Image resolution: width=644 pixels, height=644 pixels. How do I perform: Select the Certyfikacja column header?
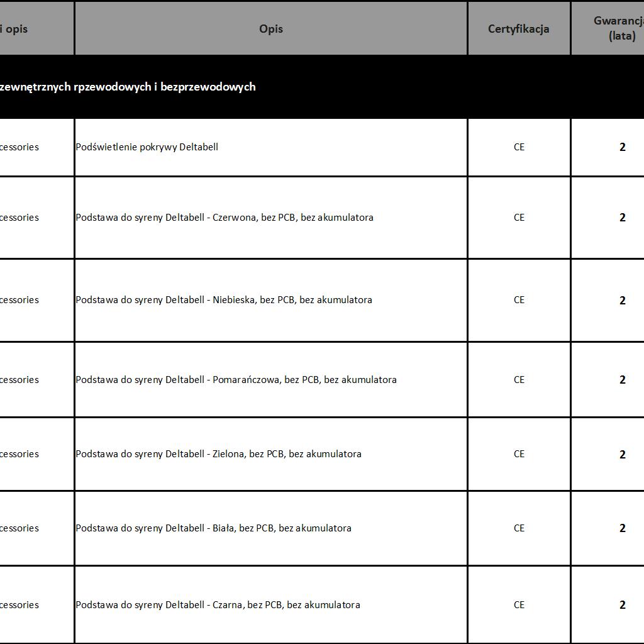pyautogui.click(x=519, y=29)
